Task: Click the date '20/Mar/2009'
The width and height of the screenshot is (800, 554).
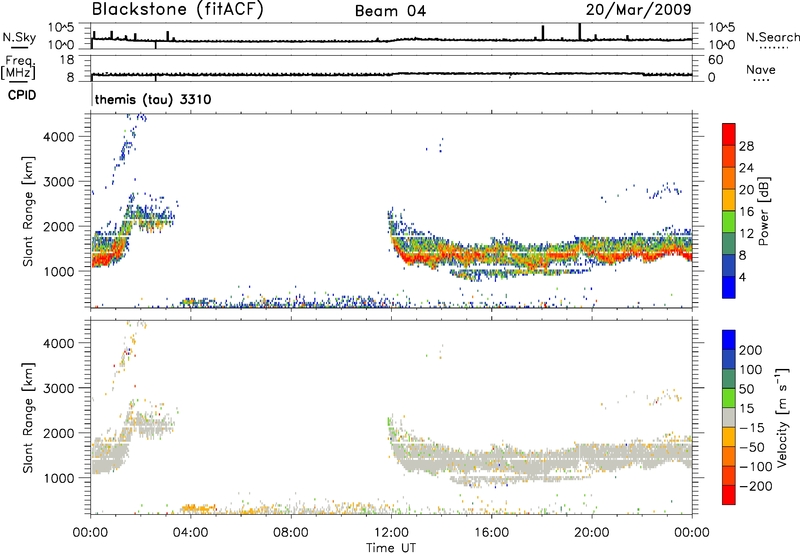Action: (x=638, y=10)
